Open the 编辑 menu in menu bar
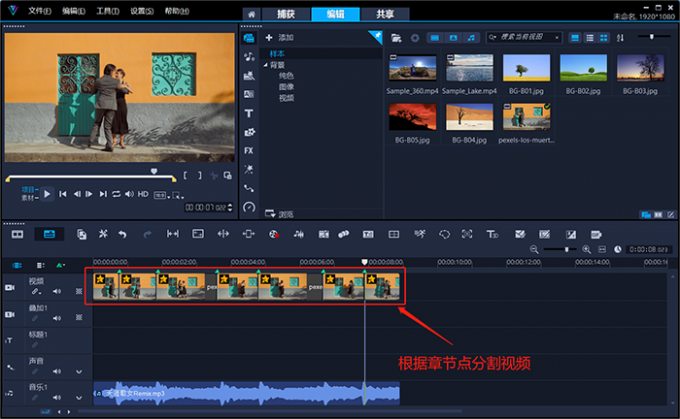Image resolution: width=680 pixels, height=419 pixels. click(73, 11)
